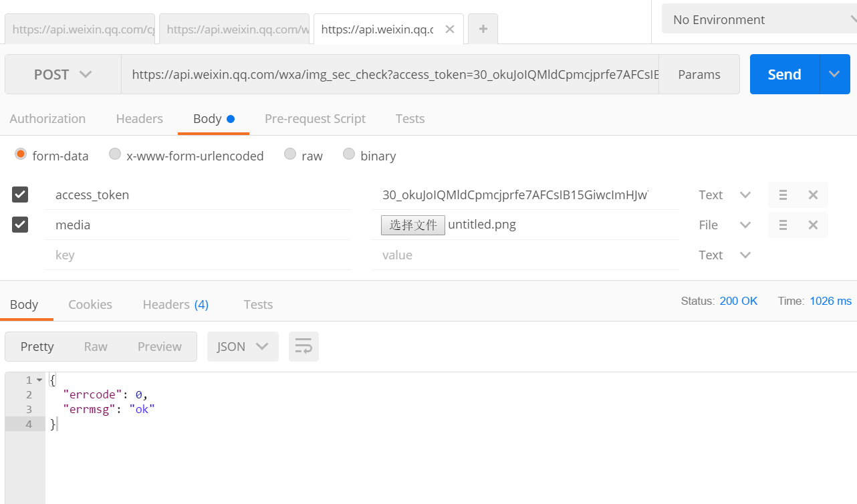Click the 选择文件 choose file button
The image size is (857, 504).
click(x=413, y=225)
